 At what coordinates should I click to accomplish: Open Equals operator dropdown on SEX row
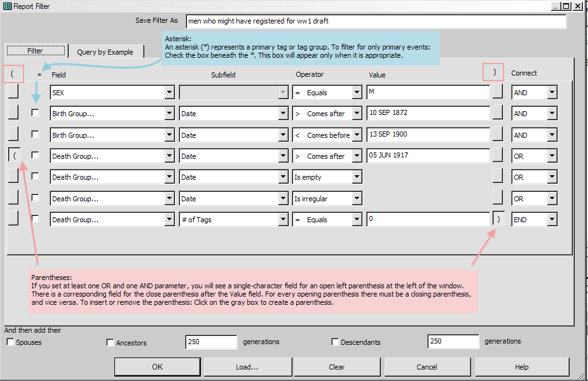tap(357, 92)
